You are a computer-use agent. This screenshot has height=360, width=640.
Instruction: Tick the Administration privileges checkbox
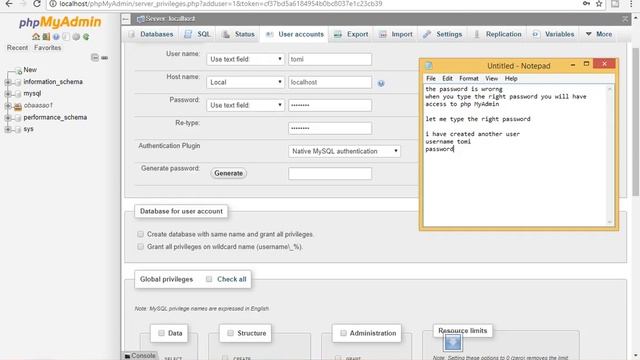tap(343, 333)
